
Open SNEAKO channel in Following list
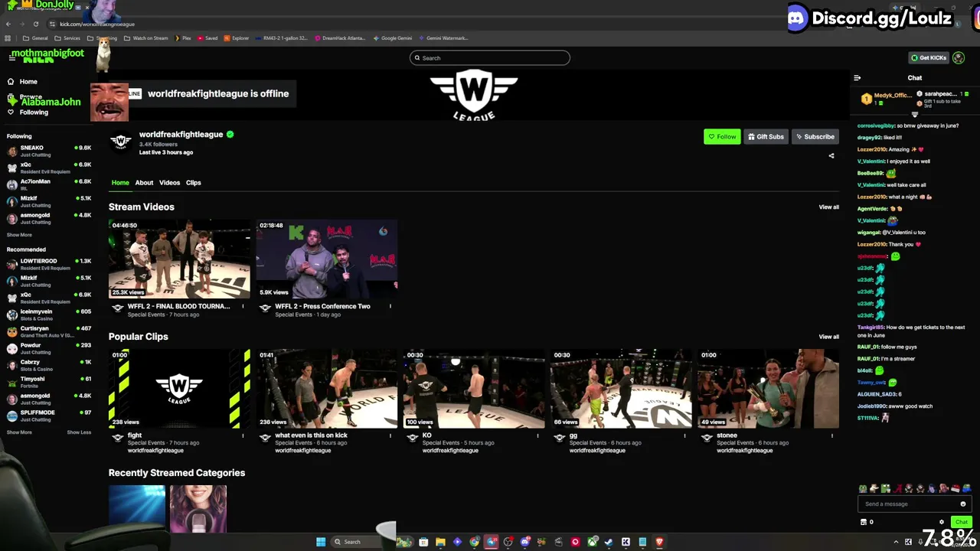tap(48, 151)
